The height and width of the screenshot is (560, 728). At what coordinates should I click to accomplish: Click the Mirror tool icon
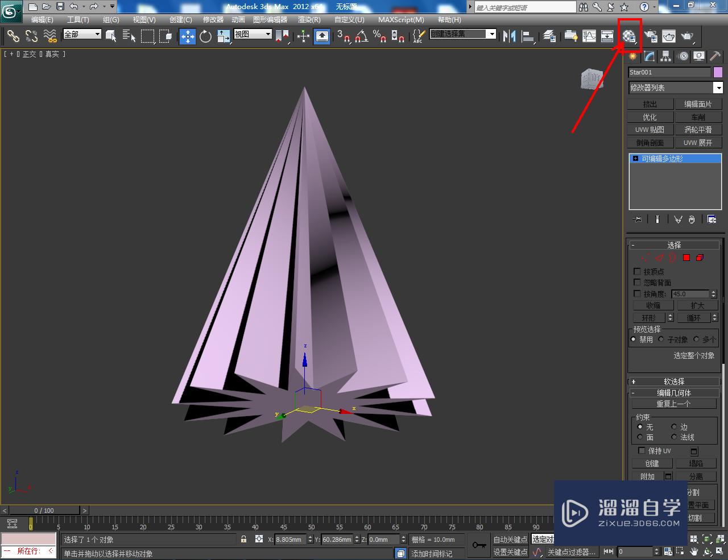tap(510, 36)
